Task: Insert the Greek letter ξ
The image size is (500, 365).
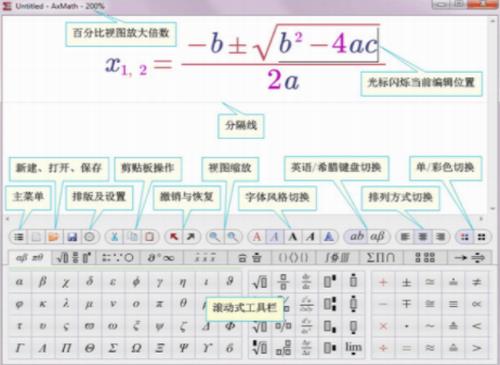Action: [136, 326]
